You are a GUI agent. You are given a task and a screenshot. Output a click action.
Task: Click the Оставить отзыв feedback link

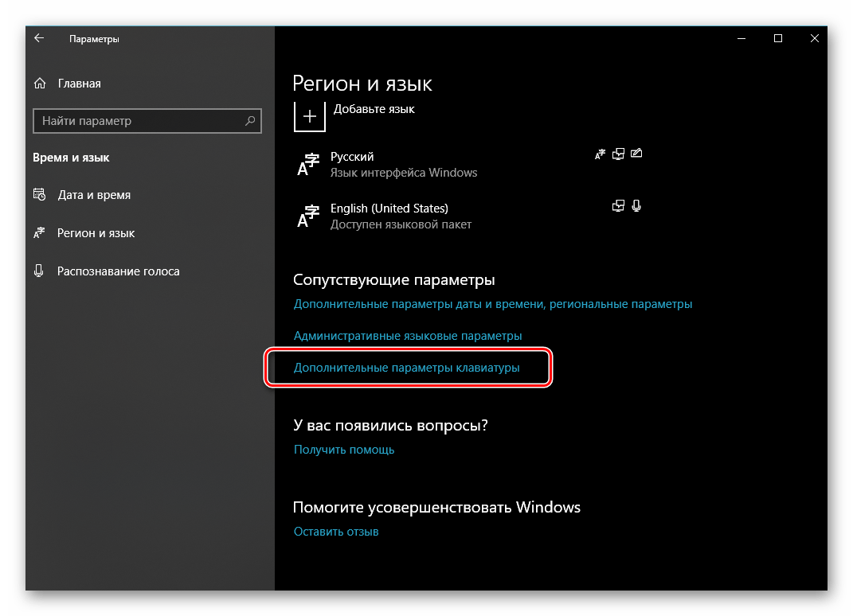(x=336, y=532)
